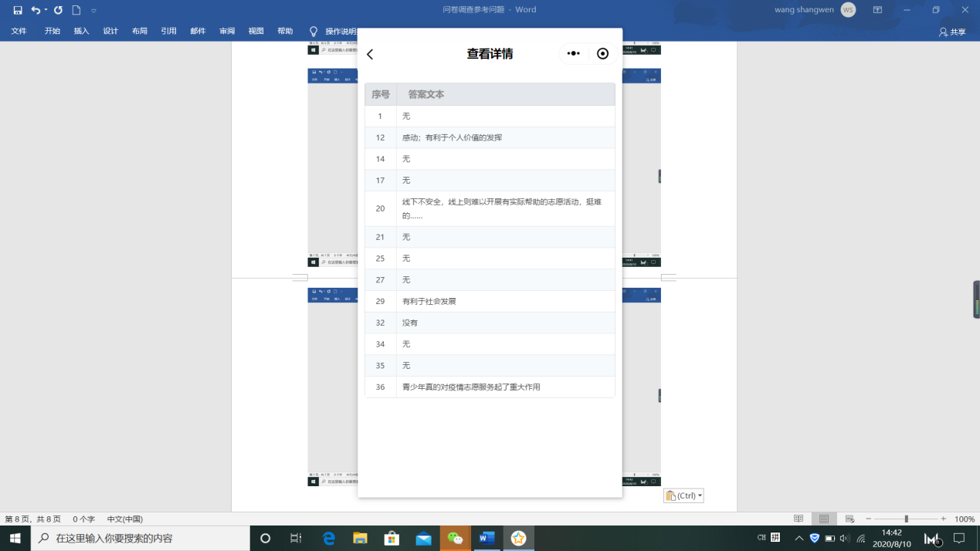The height and width of the screenshot is (551, 980).
Task: Open WeChat from the Windows taskbar
Action: point(455,538)
